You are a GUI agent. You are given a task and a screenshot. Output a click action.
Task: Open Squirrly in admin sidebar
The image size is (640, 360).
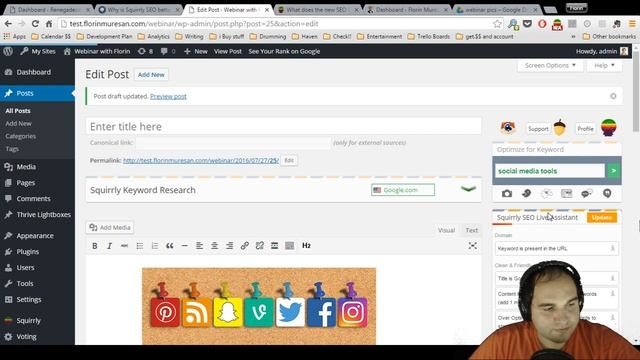pos(28,321)
